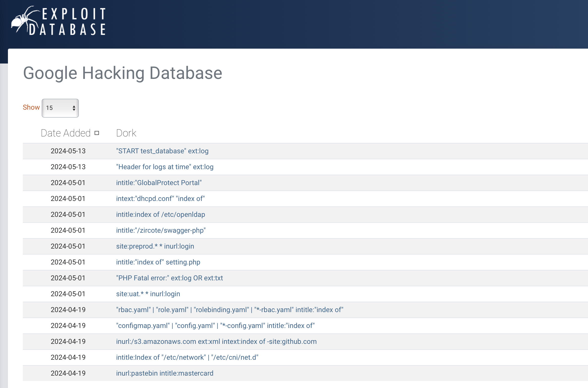Click the Dork column header
The height and width of the screenshot is (388, 588).
(x=126, y=133)
